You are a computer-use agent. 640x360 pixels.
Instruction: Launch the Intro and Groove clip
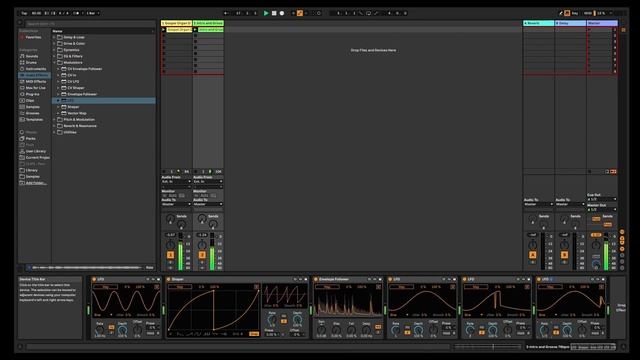pos(195,30)
